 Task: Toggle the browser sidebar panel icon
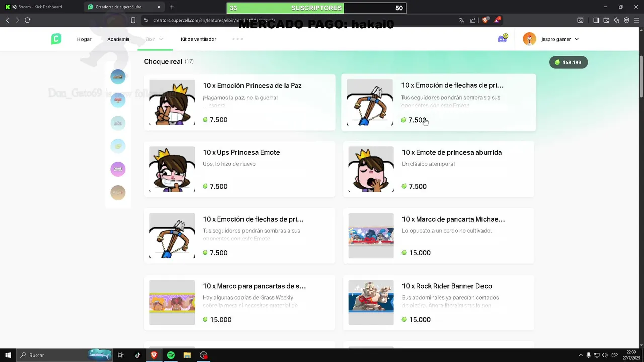point(596,20)
